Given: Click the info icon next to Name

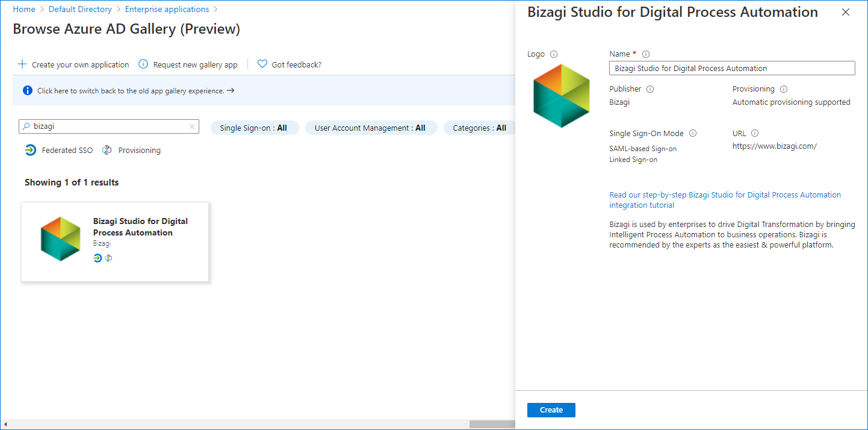Looking at the screenshot, I should point(646,54).
